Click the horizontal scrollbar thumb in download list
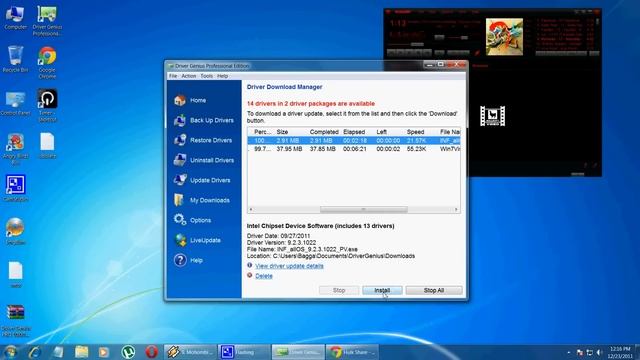640x360 pixels. [364, 209]
